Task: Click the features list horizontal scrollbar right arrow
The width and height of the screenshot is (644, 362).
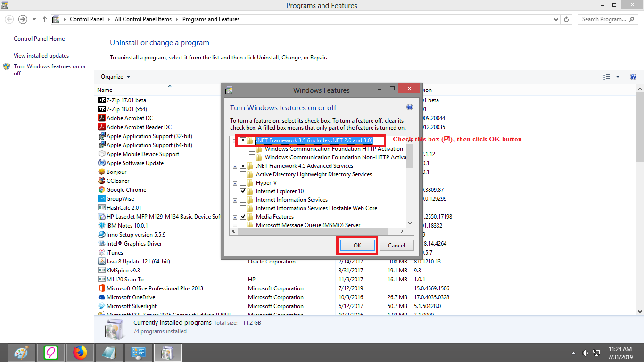Action: 402,231
